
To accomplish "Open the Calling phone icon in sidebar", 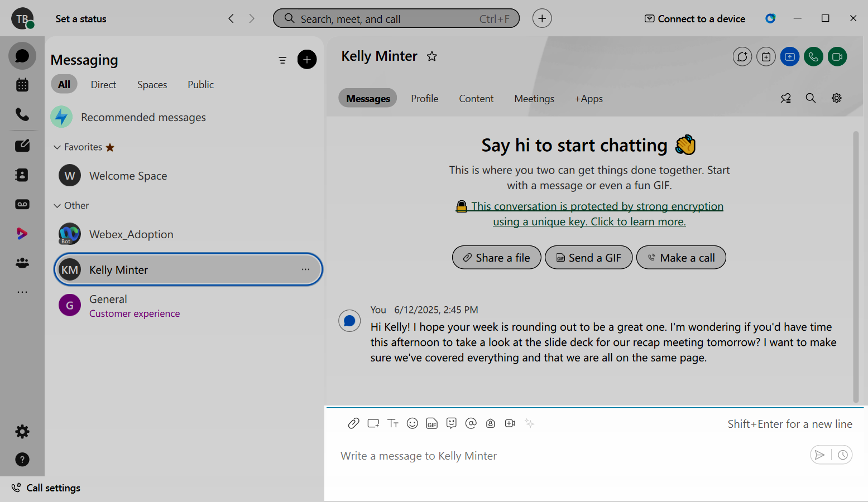I will 22,114.
